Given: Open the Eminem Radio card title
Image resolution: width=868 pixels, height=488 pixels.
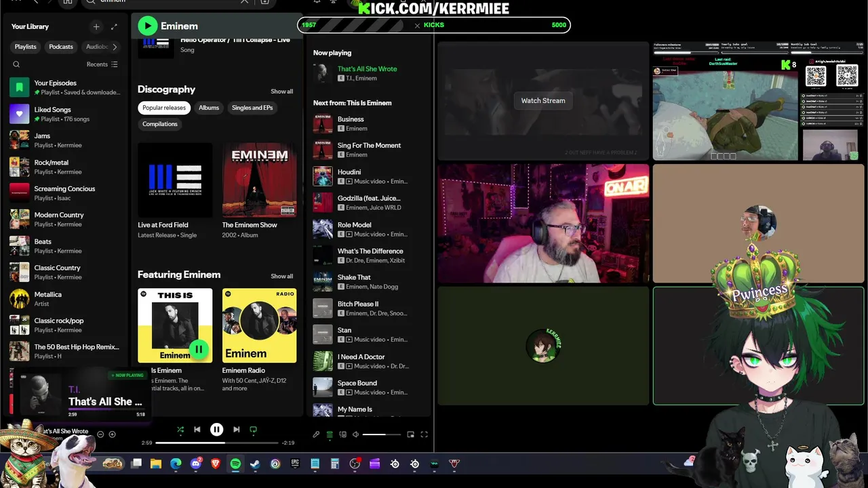Looking at the screenshot, I should pyautogui.click(x=243, y=371).
